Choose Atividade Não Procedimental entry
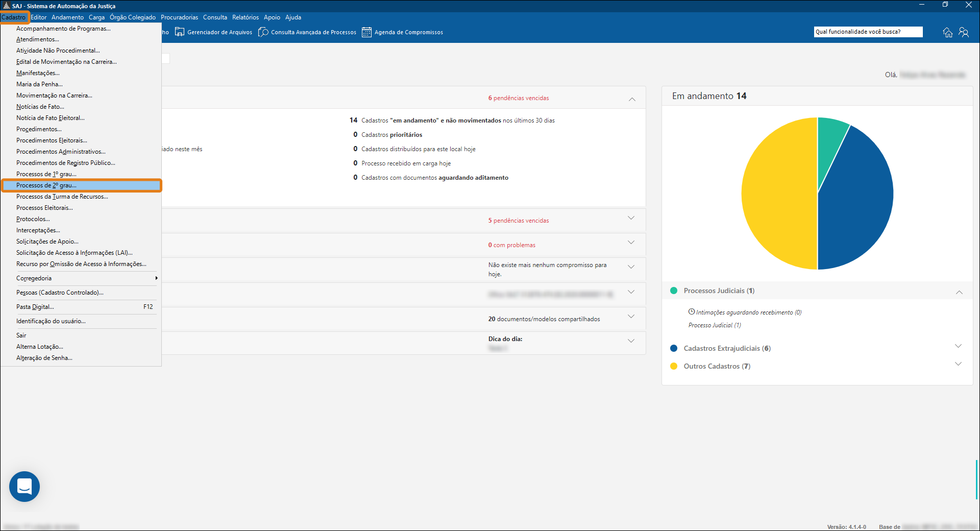The width and height of the screenshot is (980, 531). [x=81, y=51]
